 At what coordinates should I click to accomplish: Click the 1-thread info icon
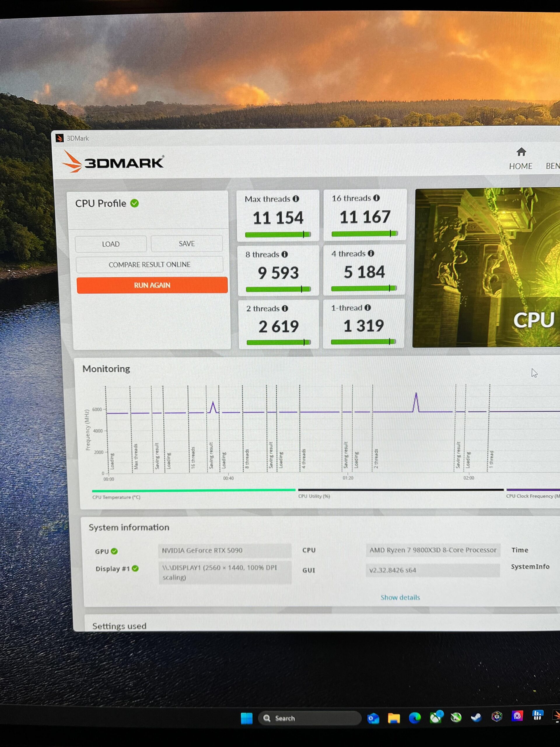(367, 307)
